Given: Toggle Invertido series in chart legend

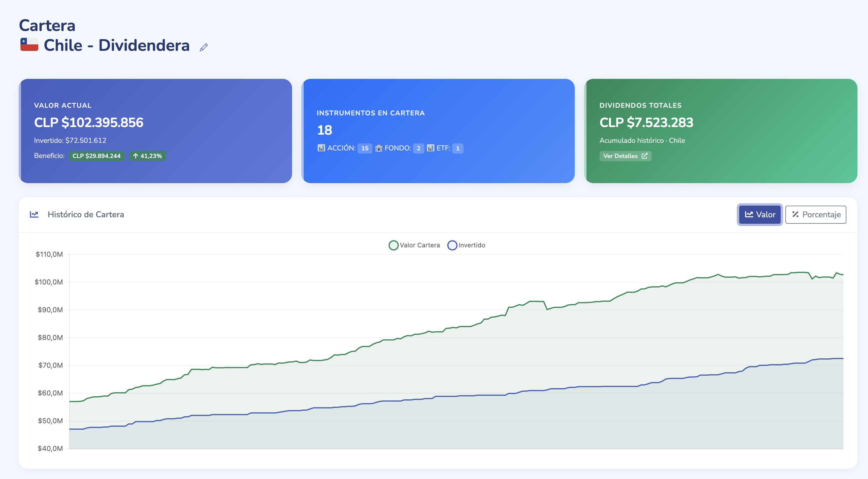Looking at the screenshot, I should (x=471, y=245).
